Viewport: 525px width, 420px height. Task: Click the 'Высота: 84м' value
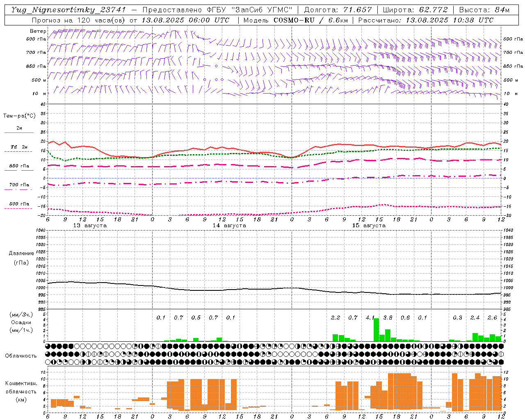point(484,10)
